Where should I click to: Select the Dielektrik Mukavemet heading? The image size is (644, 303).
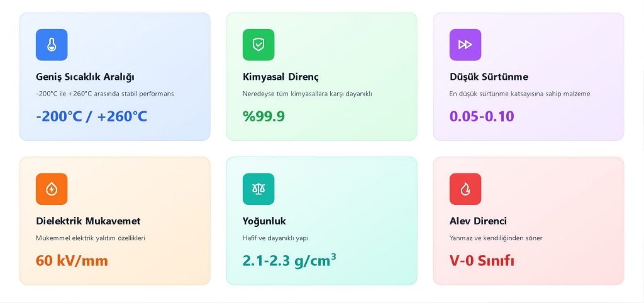(88, 221)
